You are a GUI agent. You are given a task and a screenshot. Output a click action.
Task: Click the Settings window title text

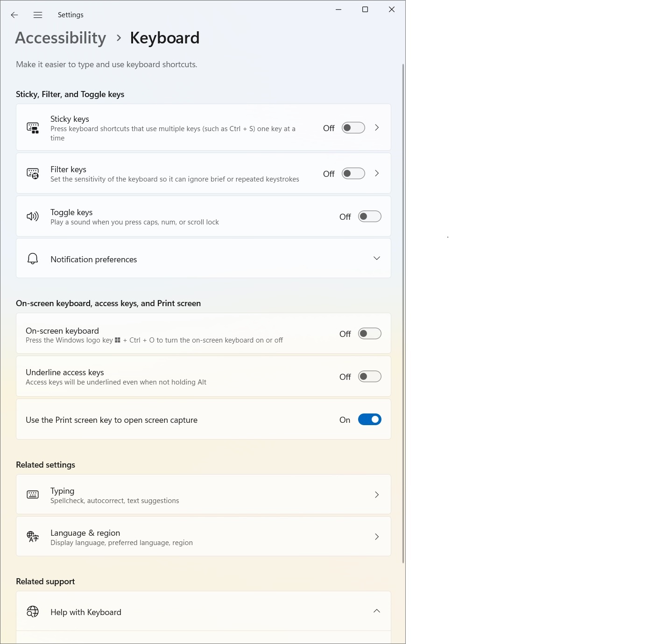pyautogui.click(x=71, y=15)
